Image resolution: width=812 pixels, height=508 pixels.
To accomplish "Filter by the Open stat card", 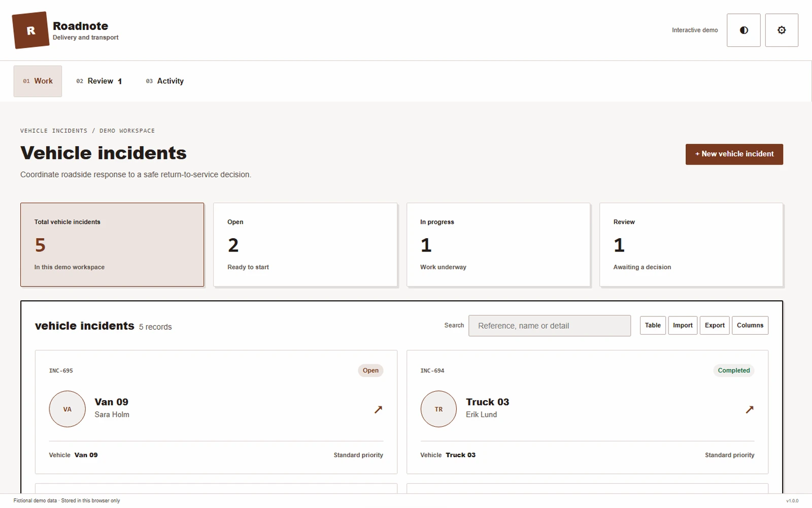I will point(306,245).
